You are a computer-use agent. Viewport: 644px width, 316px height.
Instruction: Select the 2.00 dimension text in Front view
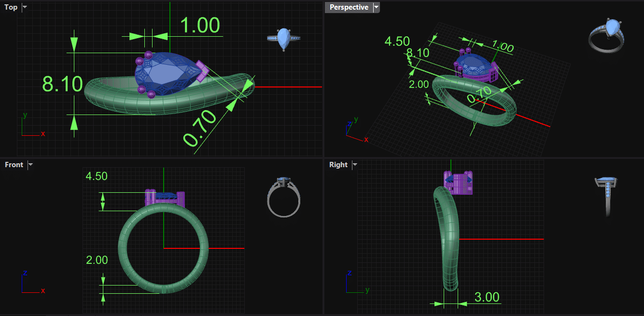pos(97,260)
